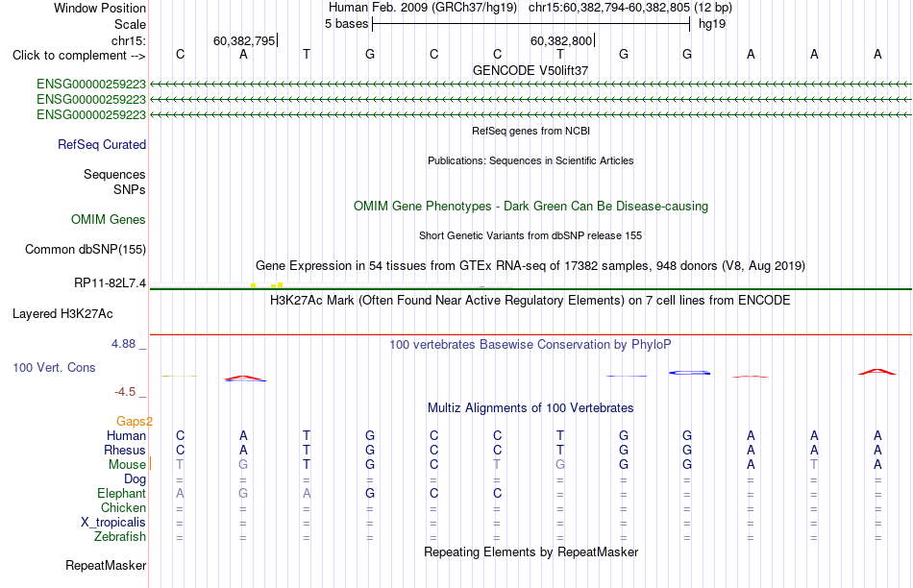Screen dimensions: 913x588
Task: Click the 'Click to complement -->' label
Action: [x=79, y=56]
